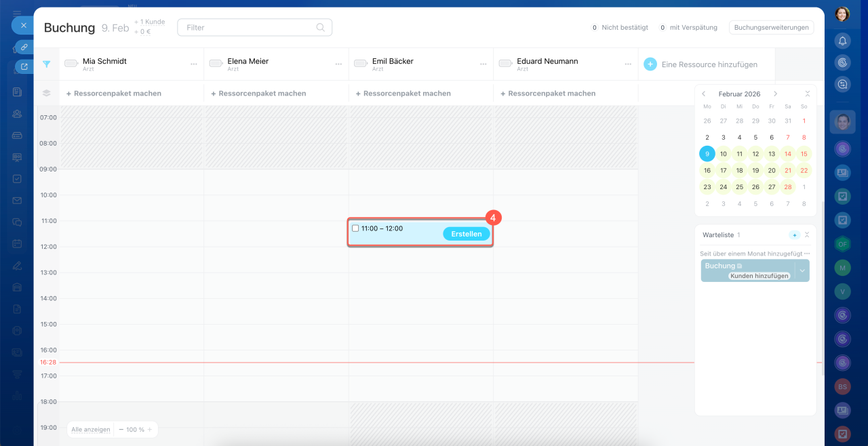Go to next month in calendar
The image size is (868, 446).
(775, 94)
